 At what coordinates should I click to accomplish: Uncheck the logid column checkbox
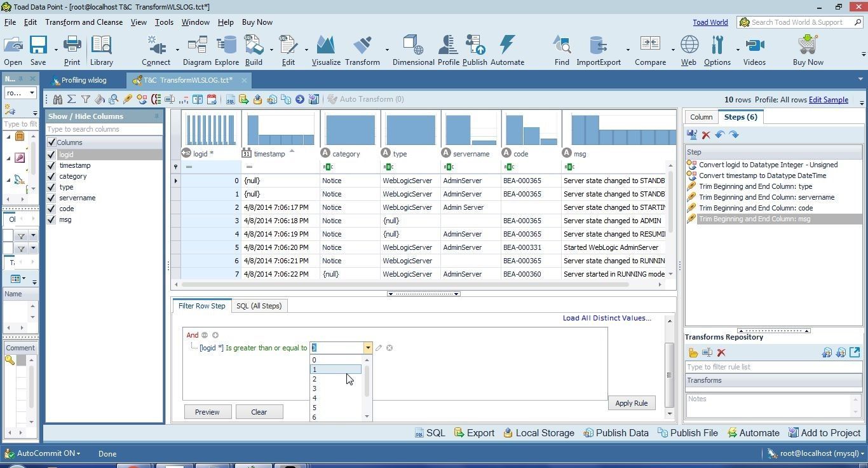tap(51, 155)
